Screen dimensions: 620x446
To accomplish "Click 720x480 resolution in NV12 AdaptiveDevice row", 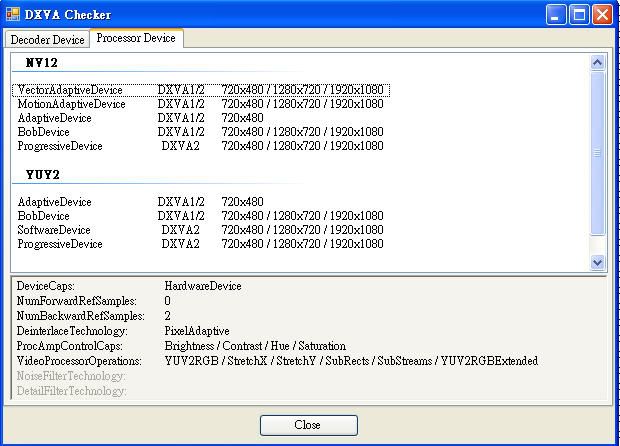I will point(242,118).
